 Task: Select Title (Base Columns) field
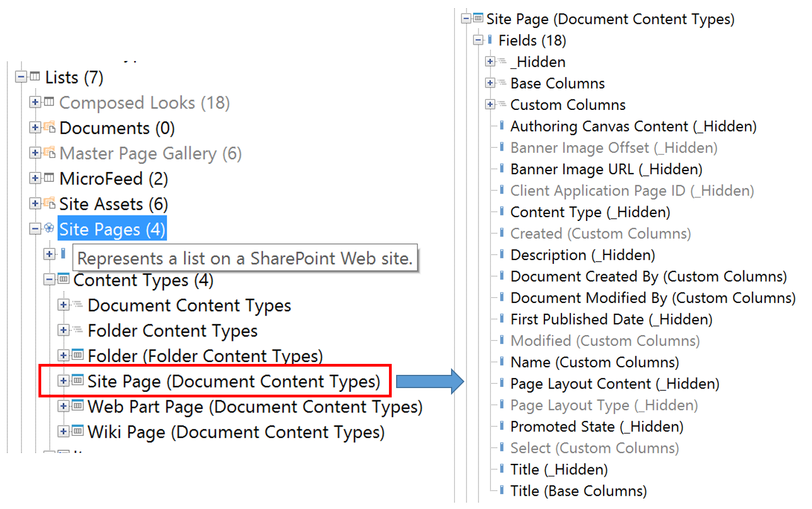578,491
